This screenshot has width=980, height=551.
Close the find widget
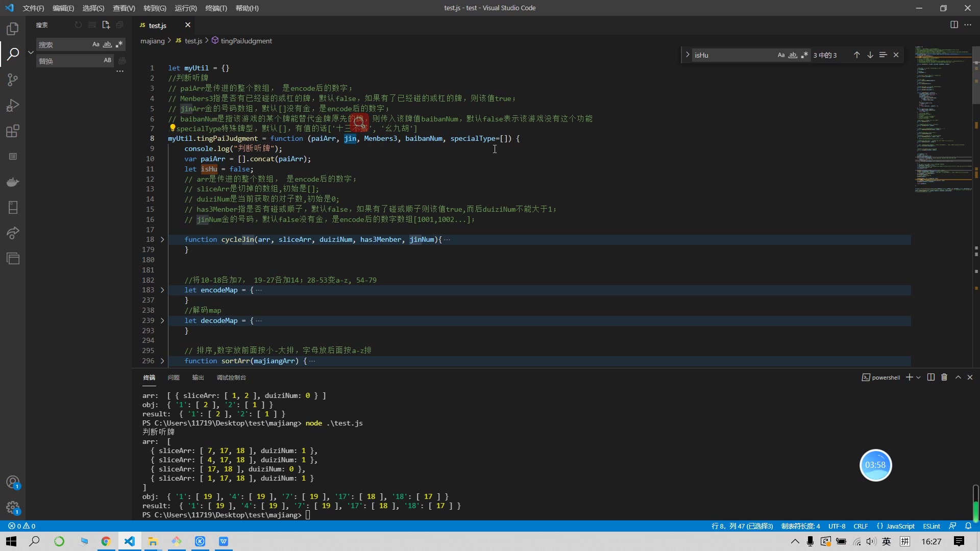(x=896, y=55)
